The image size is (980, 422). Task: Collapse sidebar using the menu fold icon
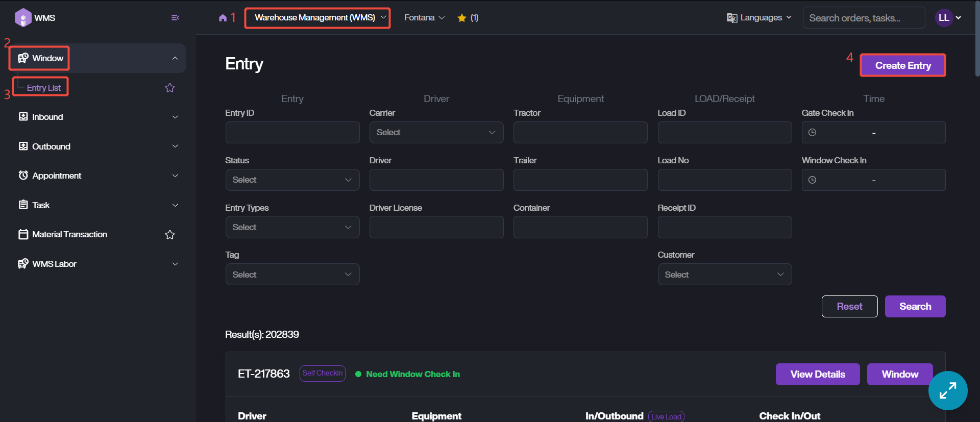[175, 18]
